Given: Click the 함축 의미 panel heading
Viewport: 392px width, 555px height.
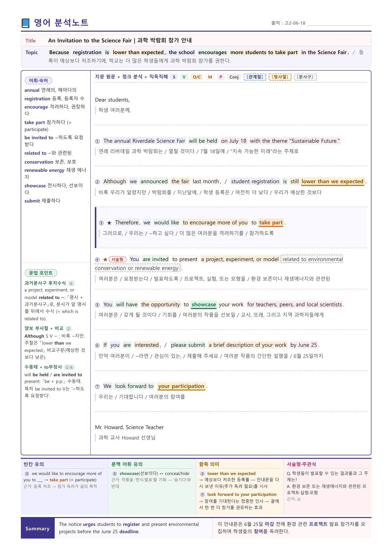Looking at the screenshot, I should (x=209, y=464).
